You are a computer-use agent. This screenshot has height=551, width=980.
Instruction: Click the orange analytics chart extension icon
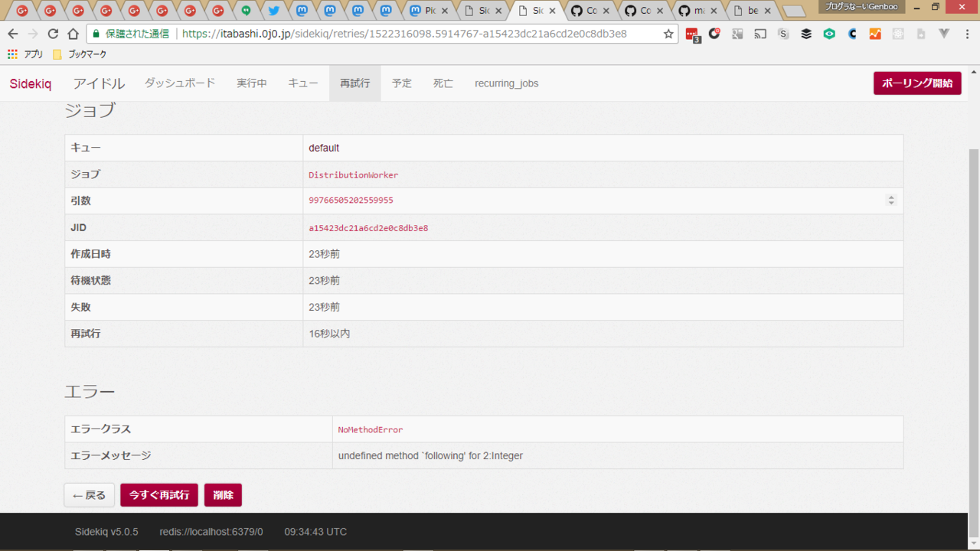875,34
